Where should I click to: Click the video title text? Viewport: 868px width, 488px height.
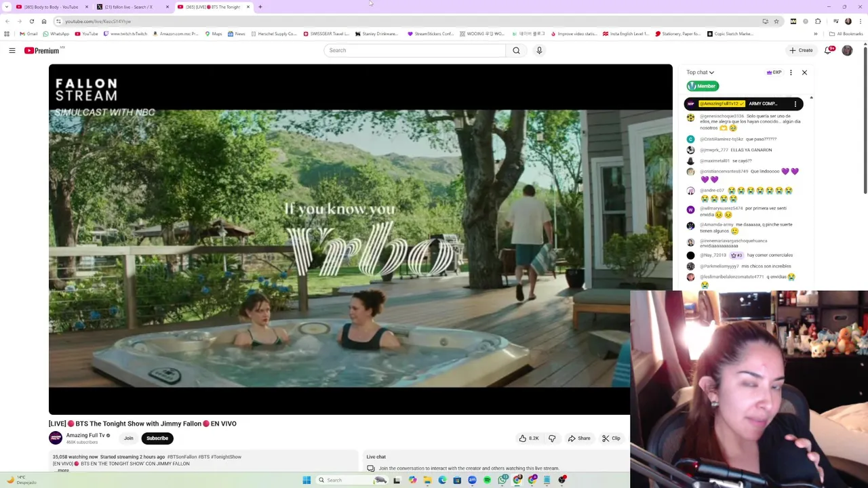(142, 424)
